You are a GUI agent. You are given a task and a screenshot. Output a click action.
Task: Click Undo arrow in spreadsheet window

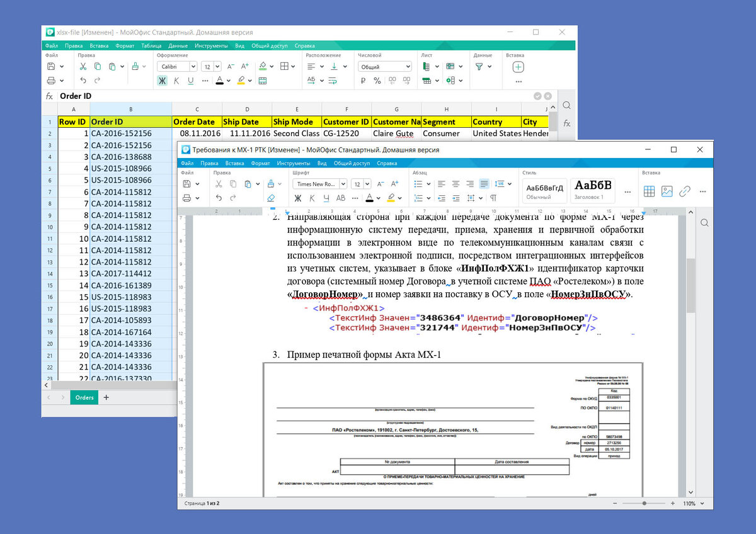83,81
